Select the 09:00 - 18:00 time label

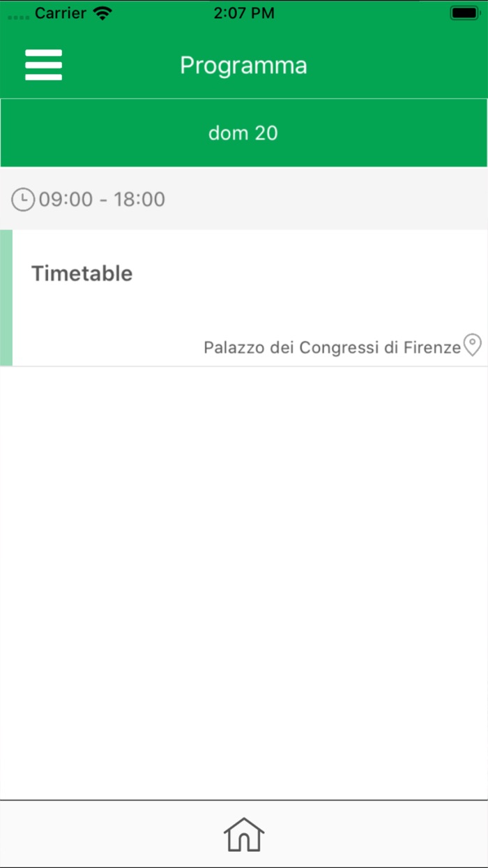click(x=102, y=199)
